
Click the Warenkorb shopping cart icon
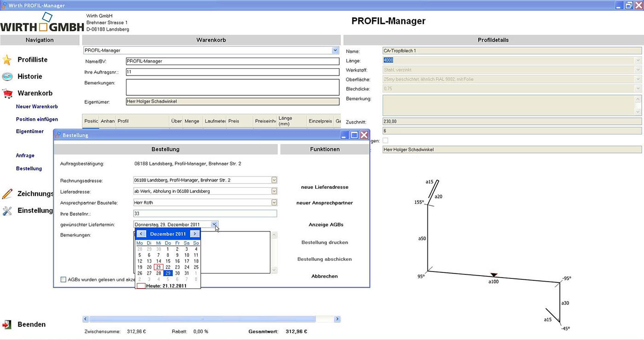point(7,94)
